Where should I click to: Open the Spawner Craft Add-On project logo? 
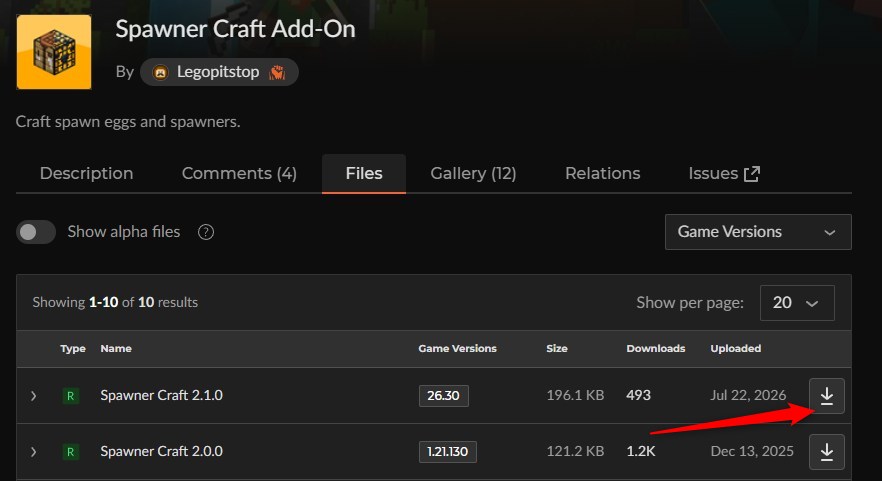pos(54,52)
